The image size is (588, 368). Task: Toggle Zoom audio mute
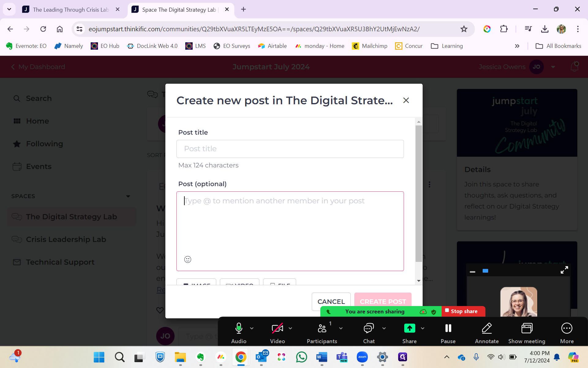click(x=239, y=333)
